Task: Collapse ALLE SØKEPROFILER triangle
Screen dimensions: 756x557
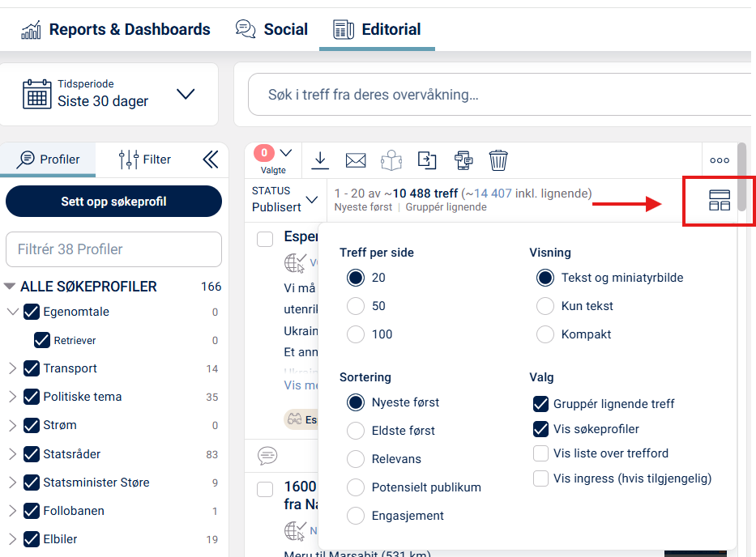Action: (9, 287)
